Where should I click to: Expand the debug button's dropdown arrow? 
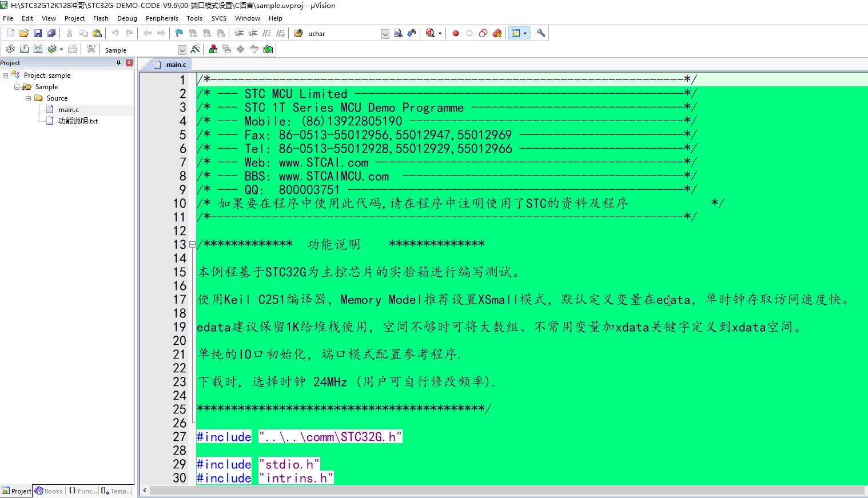[x=440, y=33]
